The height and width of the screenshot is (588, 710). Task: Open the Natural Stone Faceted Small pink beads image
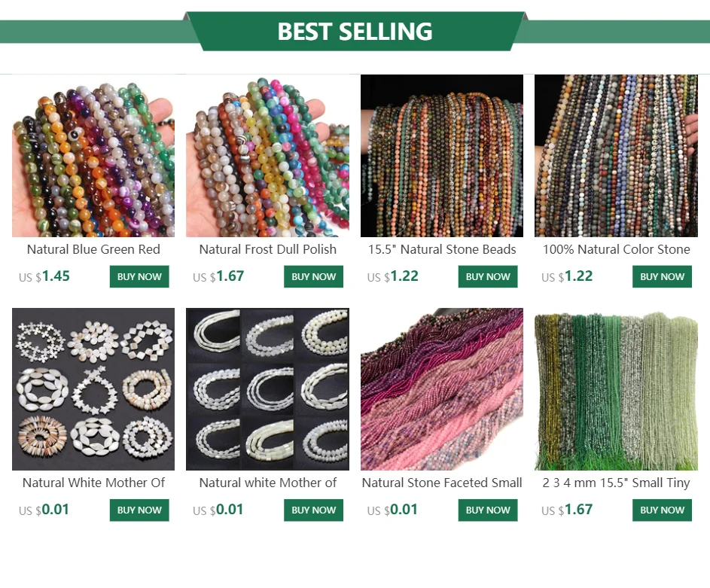coord(442,389)
